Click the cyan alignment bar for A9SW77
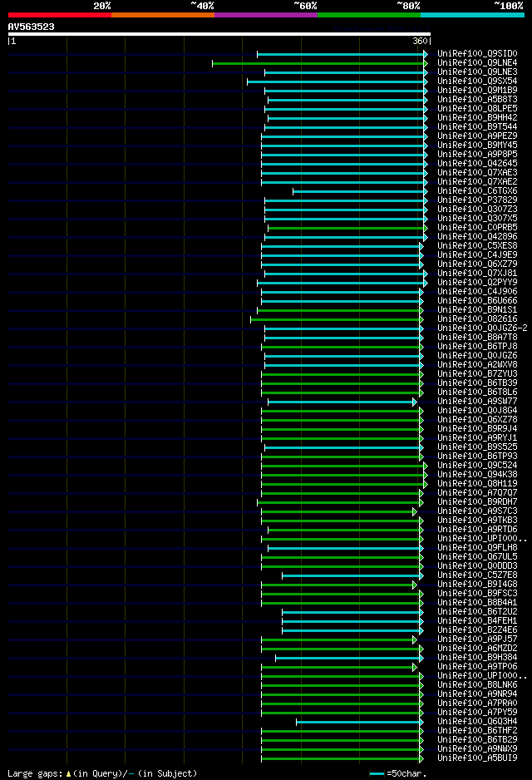 tap(341, 402)
